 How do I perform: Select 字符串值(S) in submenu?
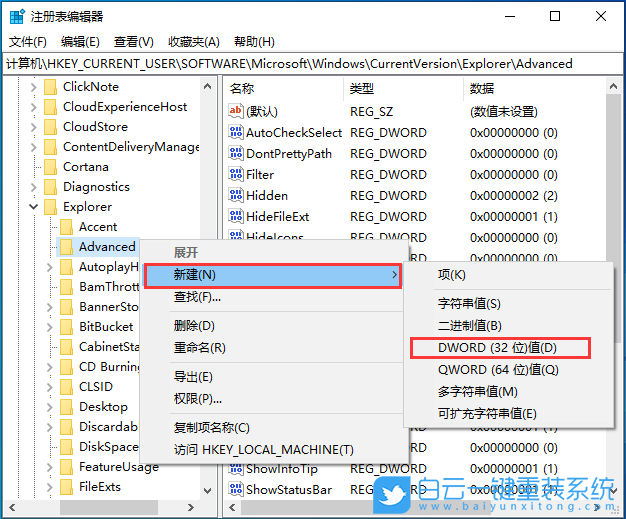(x=509, y=304)
